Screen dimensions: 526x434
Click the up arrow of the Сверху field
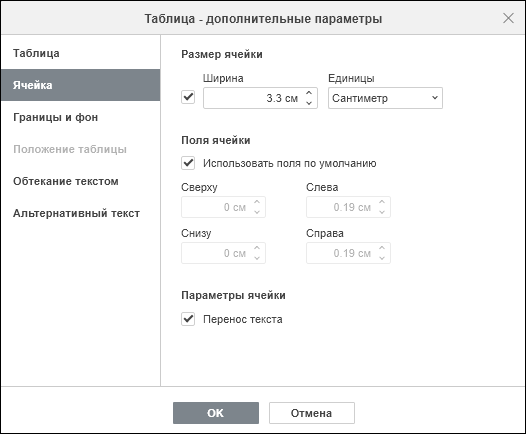(257, 202)
